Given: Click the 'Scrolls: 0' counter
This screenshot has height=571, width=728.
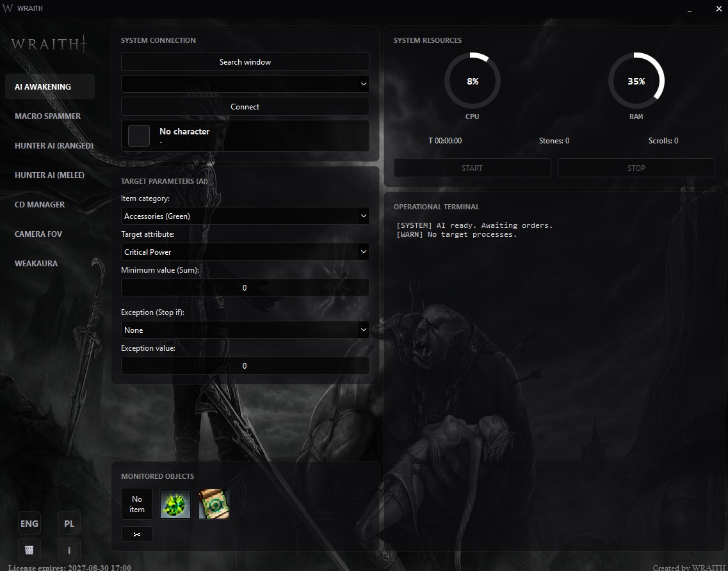Looking at the screenshot, I should pyautogui.click(x=663, y=141).
